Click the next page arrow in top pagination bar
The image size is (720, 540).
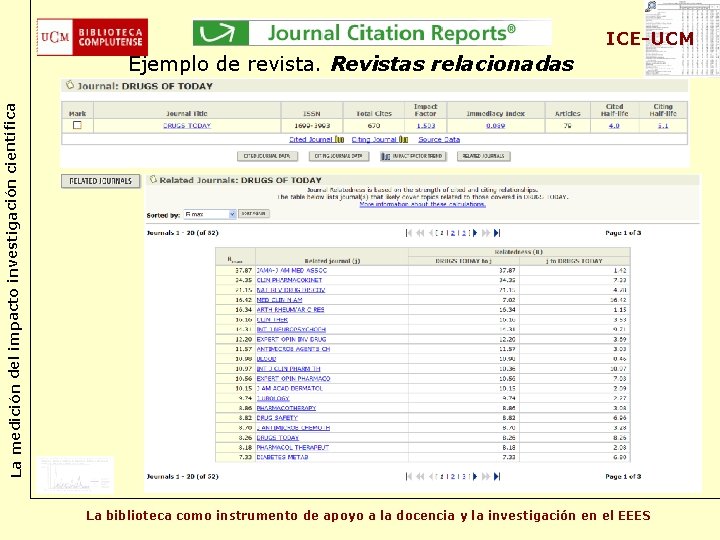point(475,233)
